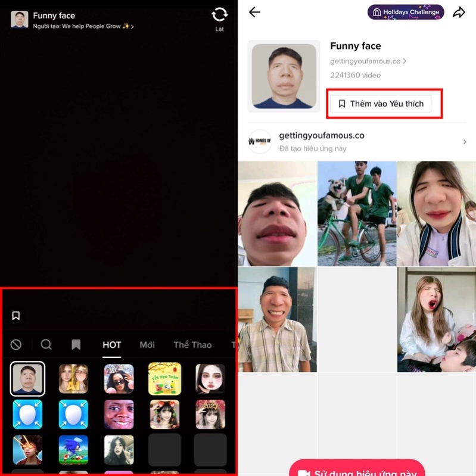Expand creator info under Funny face title
This screenshot has height=476, width=476.
coord(83,27)
